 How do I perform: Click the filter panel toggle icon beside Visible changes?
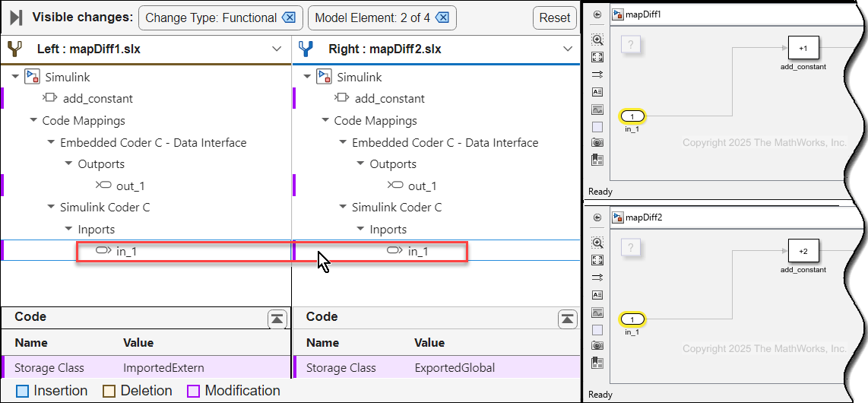(x=15, y=18)
